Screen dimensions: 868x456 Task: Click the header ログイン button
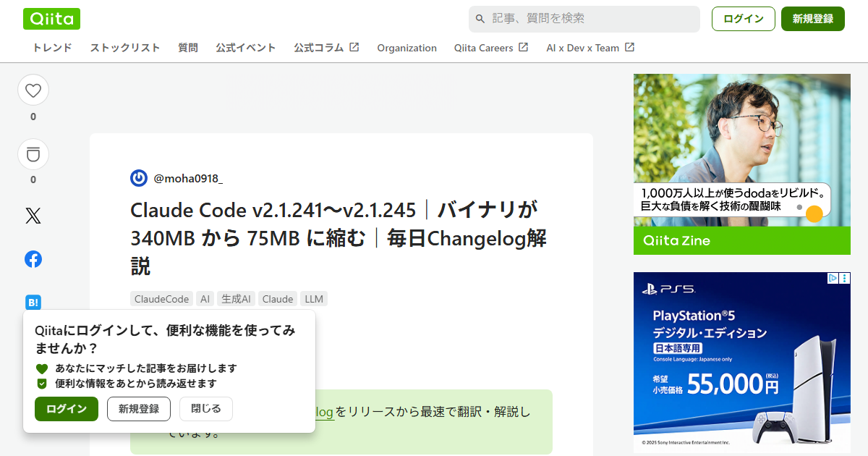point(744,19)
